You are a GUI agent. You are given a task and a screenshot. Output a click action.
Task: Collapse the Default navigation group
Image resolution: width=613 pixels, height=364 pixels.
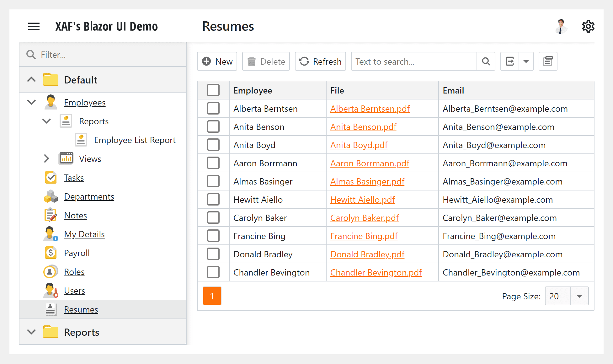click(31, 79)
